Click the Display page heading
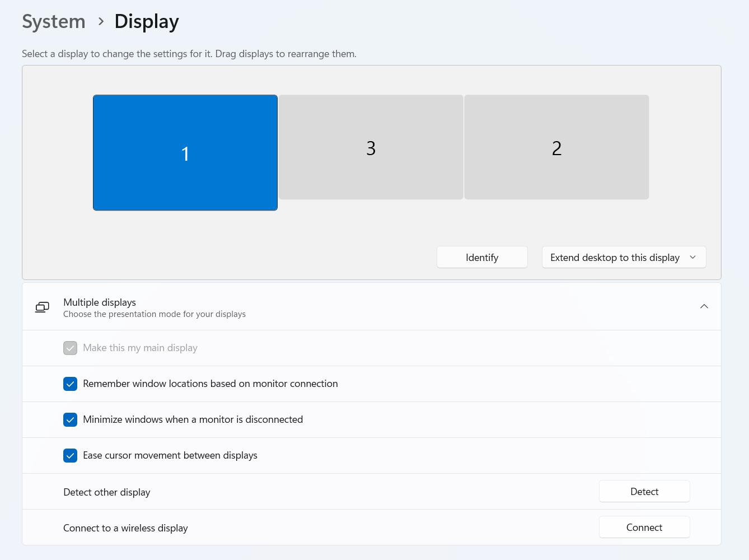Screen dimensions: 749x560 coord(147,22)
